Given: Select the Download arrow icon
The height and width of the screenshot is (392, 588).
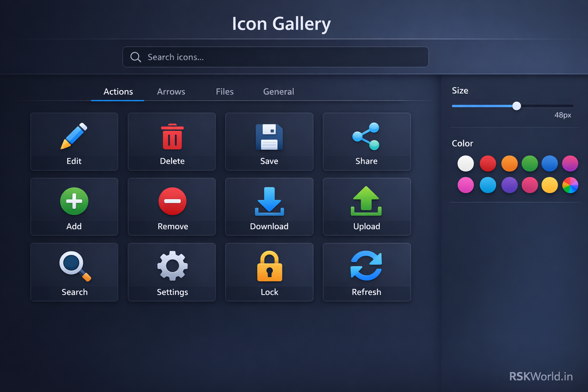Looking at the screenshot, I should point(269,202).
